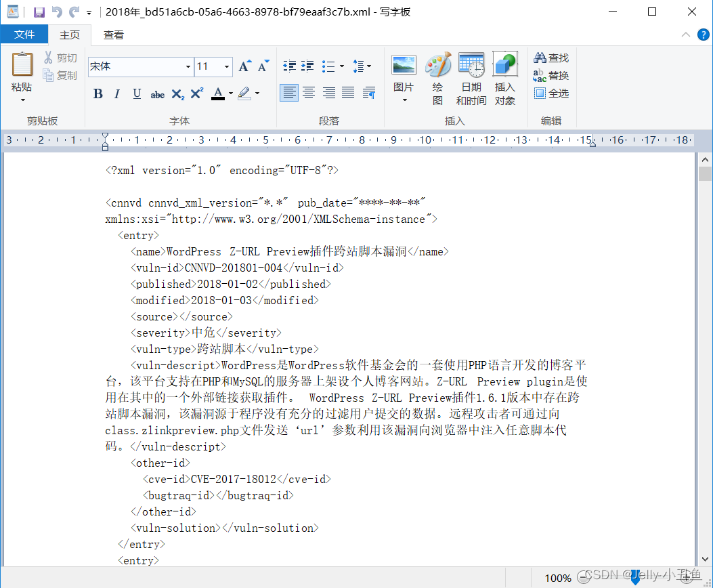Click 插入对象 icon
The height and width of the screenshot is (588, 713).
(x=504, y=78)
